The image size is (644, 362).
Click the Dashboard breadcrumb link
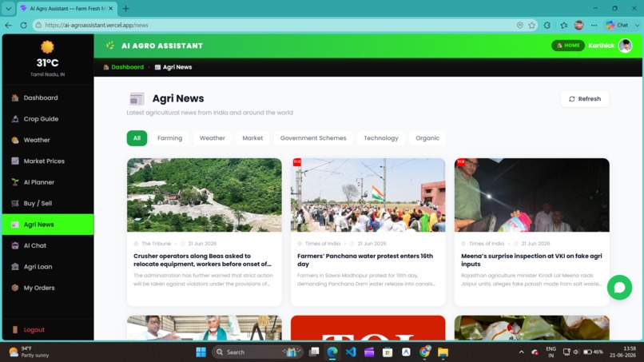pyautogui.click(x=124, y=67)
